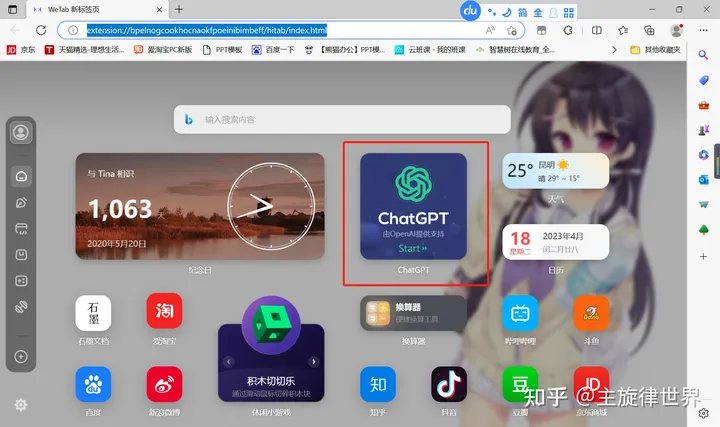Open the Zhihu (知) icon

[378, 384]
